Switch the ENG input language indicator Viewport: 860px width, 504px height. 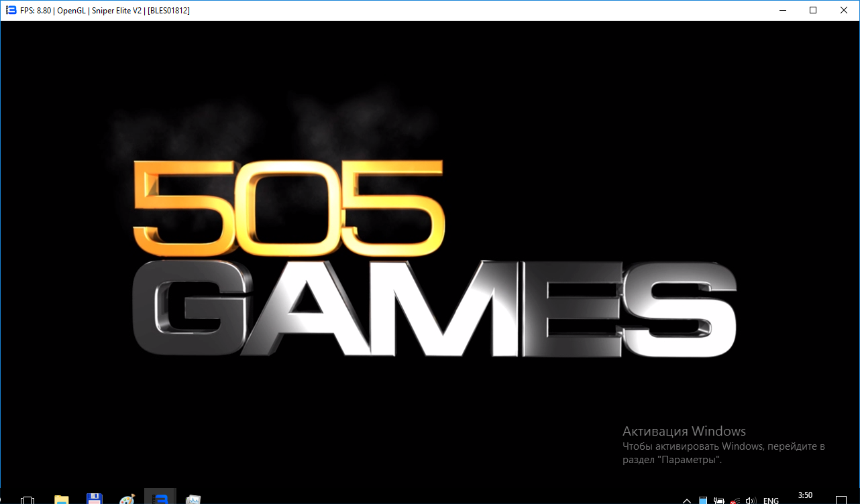point(771,500)
